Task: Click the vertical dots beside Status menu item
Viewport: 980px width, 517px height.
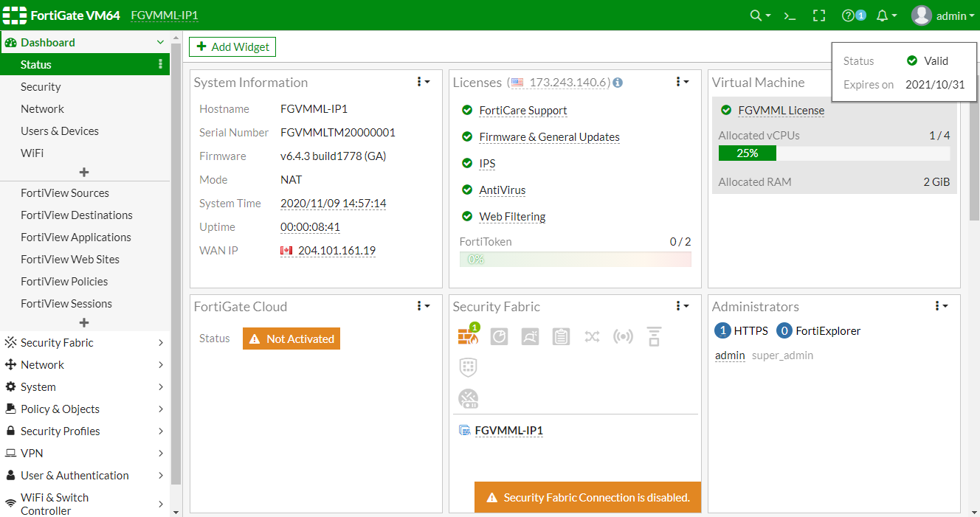Action: pos(160,64)
